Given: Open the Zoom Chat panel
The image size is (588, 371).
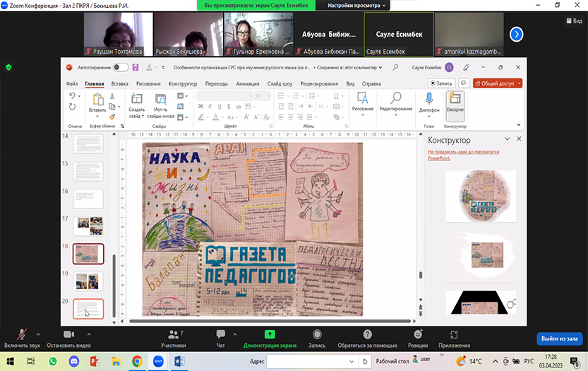Looking at the screenshot, I should [220, 334].
